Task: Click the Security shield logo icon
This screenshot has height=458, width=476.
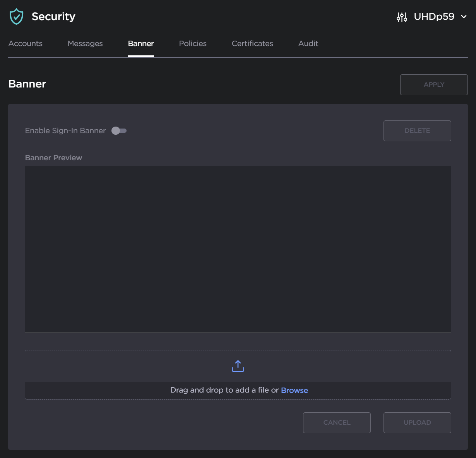Action: [16, 17]
